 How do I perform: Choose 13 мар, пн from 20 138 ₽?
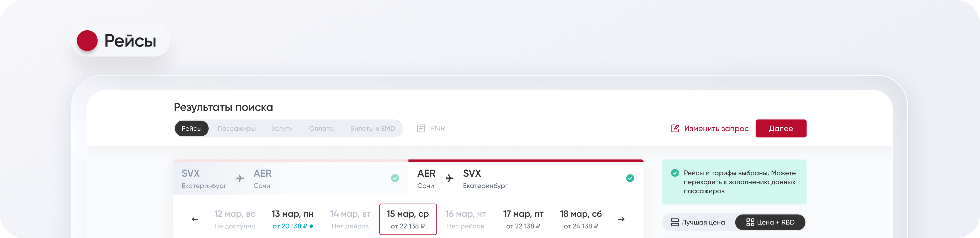pos(293,219)
